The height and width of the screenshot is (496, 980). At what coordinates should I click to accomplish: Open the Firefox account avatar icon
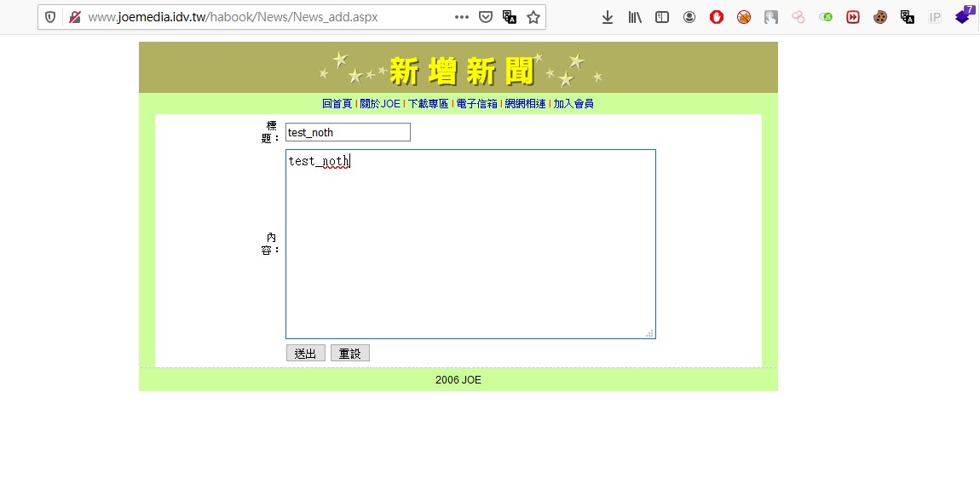tap(689, 18)
